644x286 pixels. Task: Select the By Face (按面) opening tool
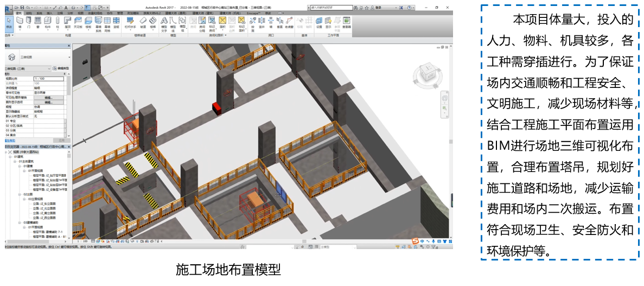[253, 24]
